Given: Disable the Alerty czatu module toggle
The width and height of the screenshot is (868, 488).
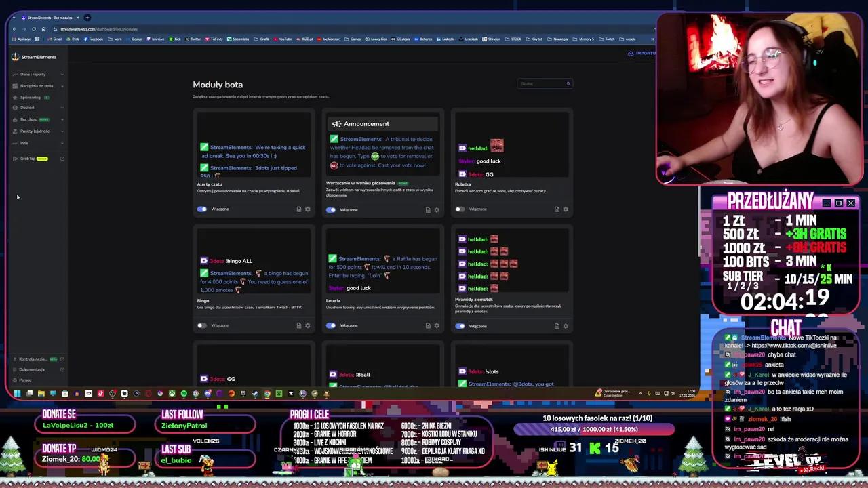Looking at the screenshot, I should point(202,209).
